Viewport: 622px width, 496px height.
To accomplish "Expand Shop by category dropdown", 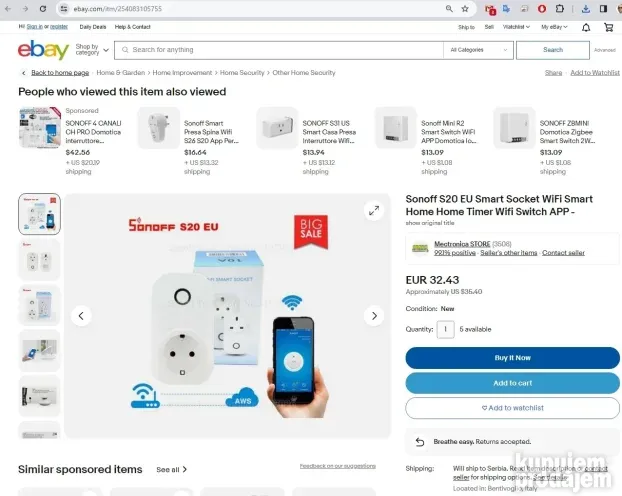I will point(92,50).
